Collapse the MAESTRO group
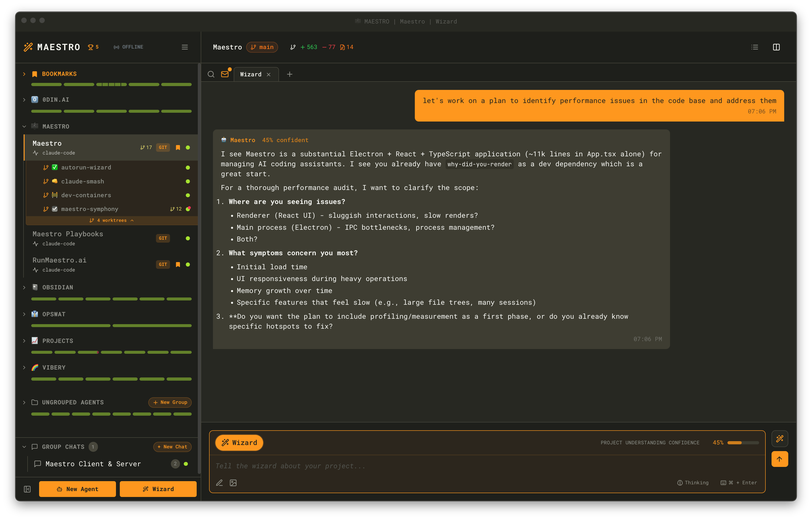The image size is (812, 520). point(24,126)
